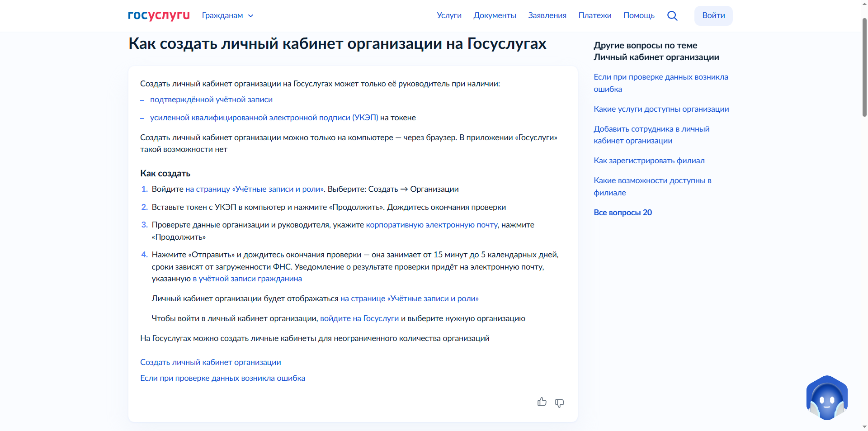Screen dimensions: 868x431
Task: Open the Платежи menu item
Action: coord(595,15)
